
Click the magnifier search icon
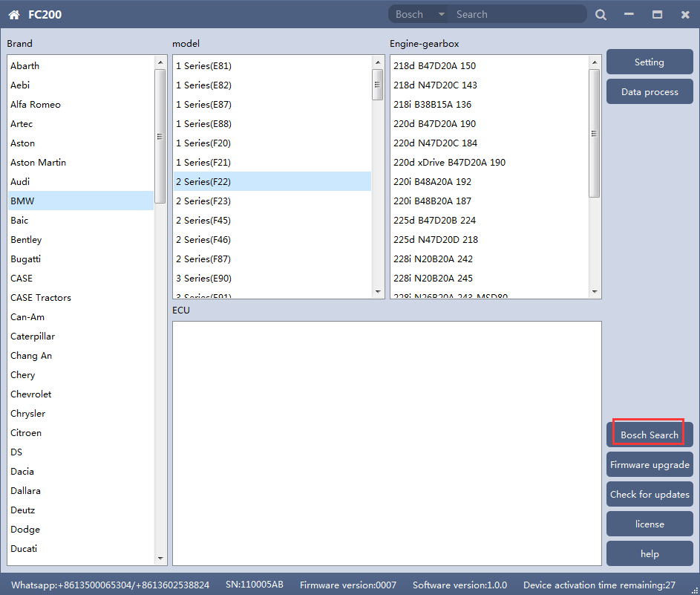(601, 15)
